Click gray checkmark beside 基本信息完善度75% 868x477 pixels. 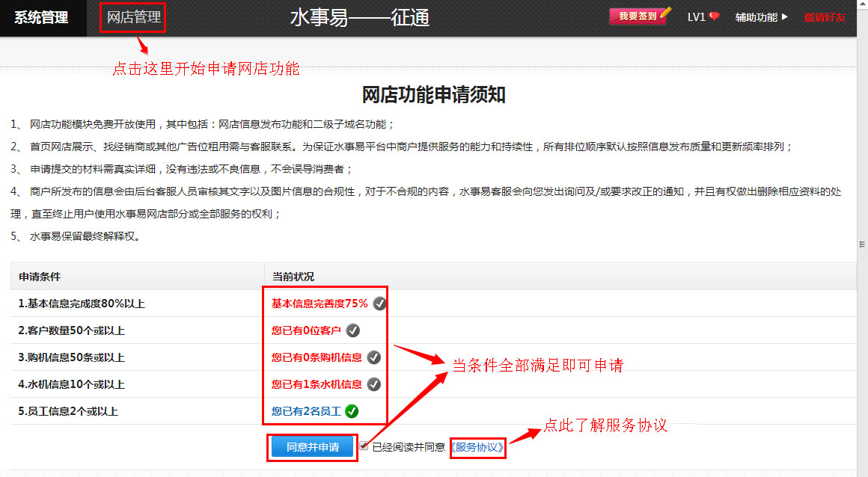point(379,304)
